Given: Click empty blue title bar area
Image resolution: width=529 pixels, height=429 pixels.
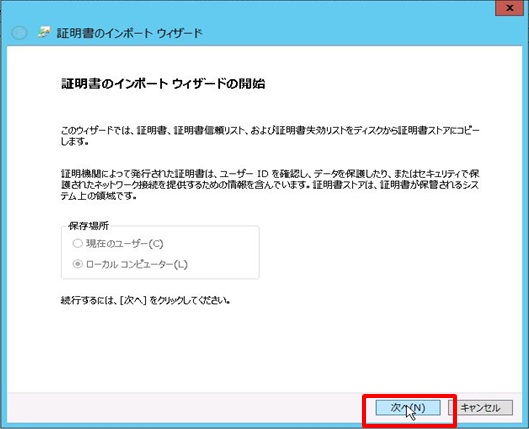Looking at the screenshot, I should 337,32.
